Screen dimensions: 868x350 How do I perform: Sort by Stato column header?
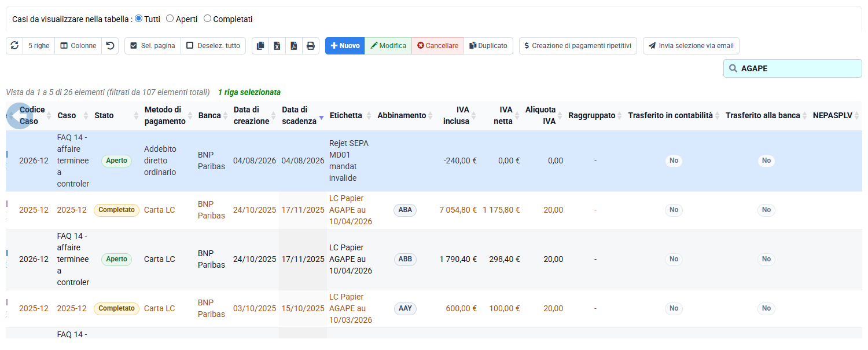117,115
